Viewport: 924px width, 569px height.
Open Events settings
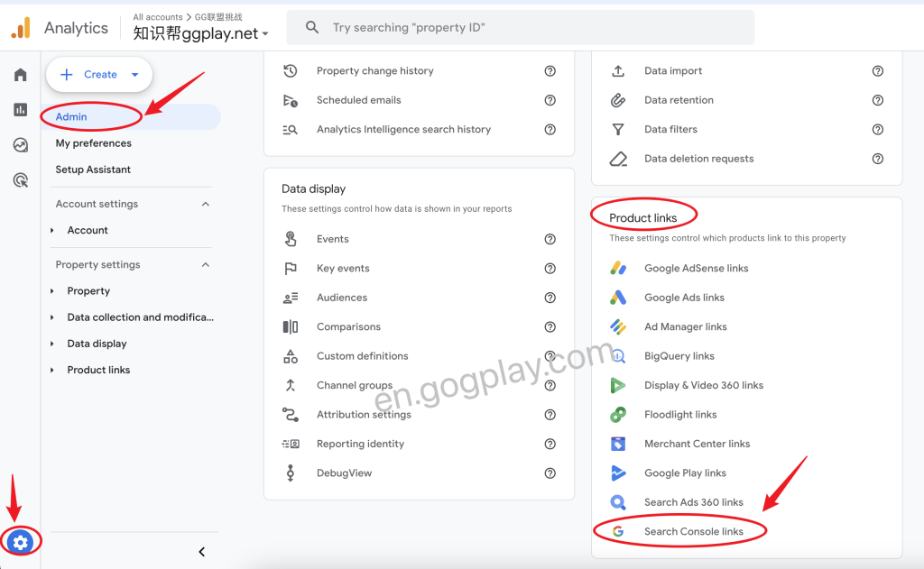coord(332,239)
